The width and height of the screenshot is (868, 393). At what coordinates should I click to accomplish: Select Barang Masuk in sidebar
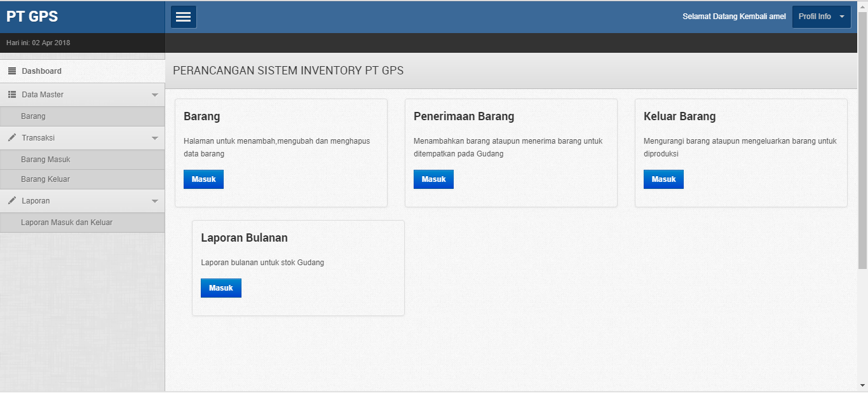[x=45, y=160]
